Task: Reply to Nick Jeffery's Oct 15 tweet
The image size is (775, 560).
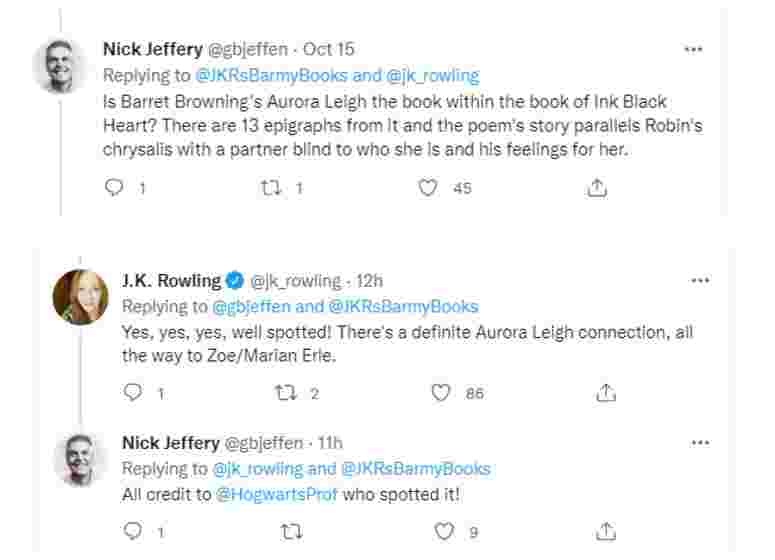Action: (115, 187)
